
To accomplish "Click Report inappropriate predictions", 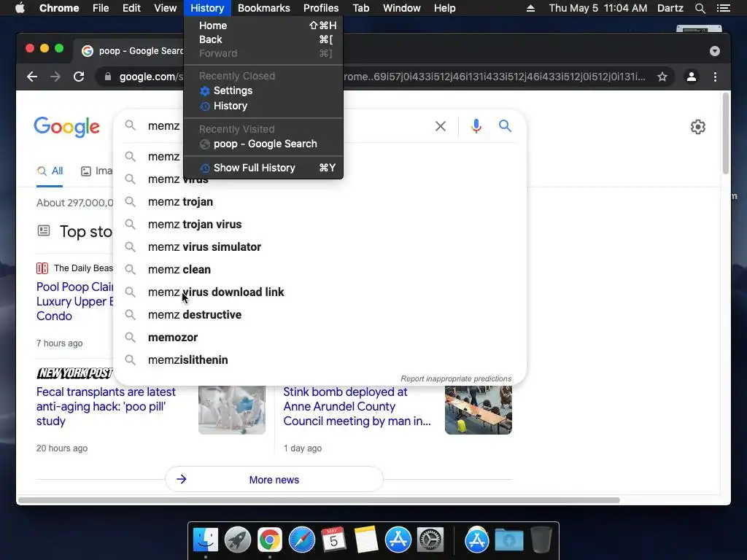I will [456, 378].
